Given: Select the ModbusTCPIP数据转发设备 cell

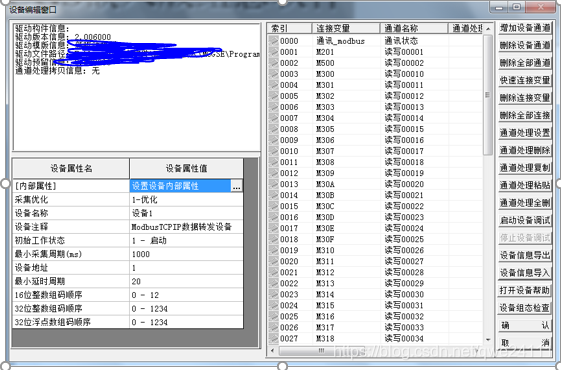Looking at the screenshot, I should tap(186, 227).
